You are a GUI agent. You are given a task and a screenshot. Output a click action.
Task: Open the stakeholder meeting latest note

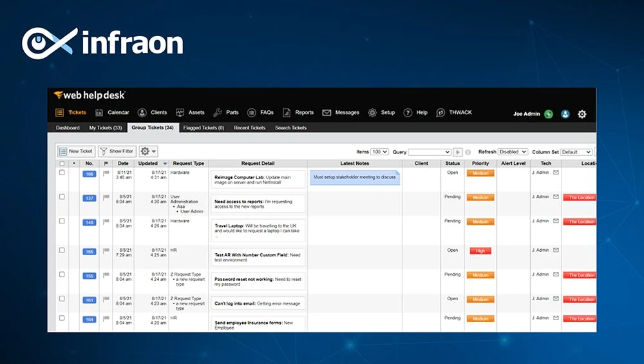(x=355, y=177)
